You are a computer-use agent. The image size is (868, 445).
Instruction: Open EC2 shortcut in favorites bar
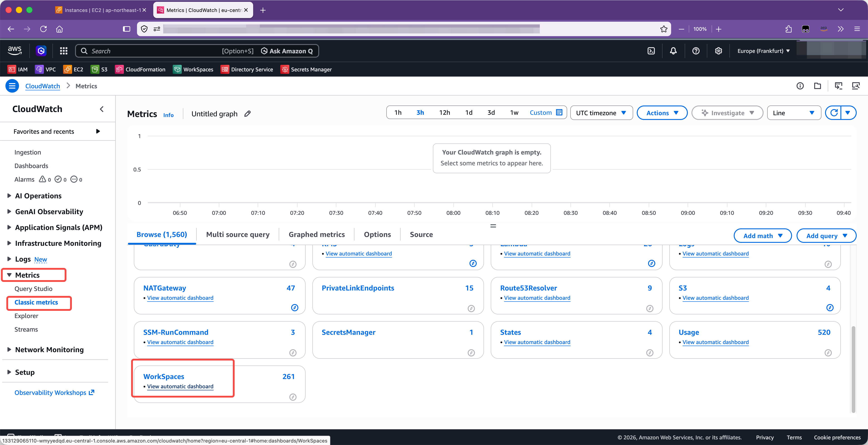73,69
